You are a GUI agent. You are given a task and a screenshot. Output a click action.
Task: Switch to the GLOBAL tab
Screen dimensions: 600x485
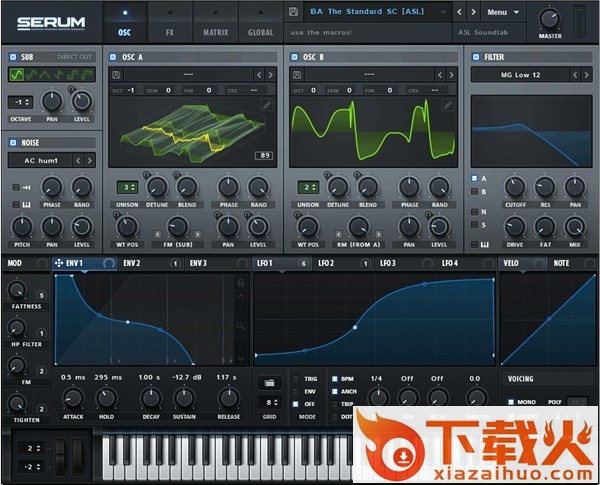tap(261, 23)
